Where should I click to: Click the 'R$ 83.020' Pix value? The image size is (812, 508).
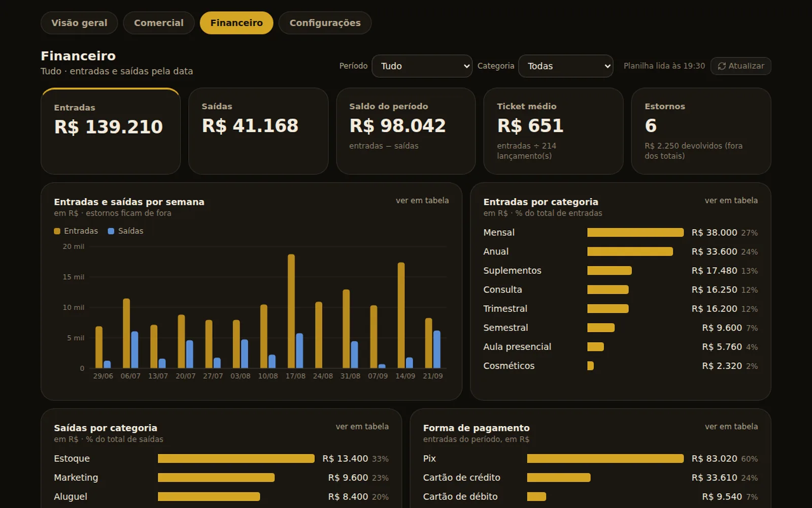point(714,459)
